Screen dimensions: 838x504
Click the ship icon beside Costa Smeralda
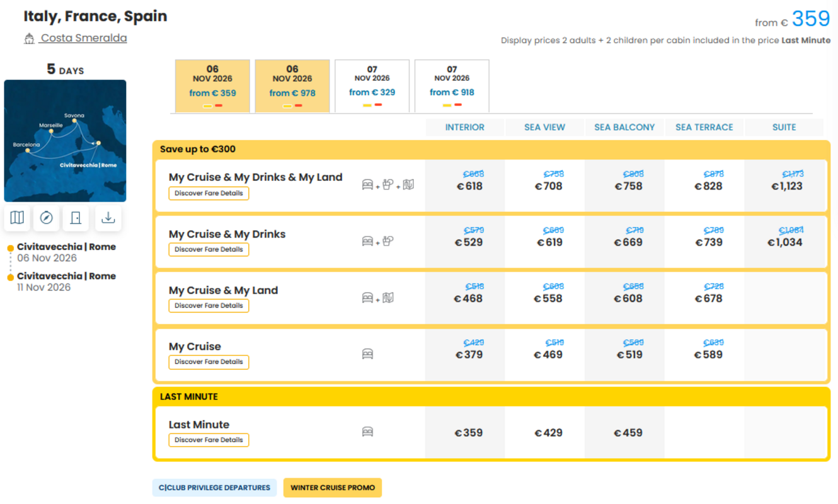(x=29, y=38)
